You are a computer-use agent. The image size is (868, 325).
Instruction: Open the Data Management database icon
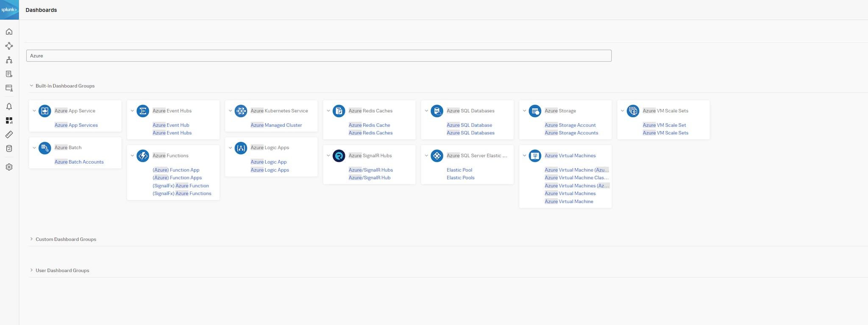[9, 149]
